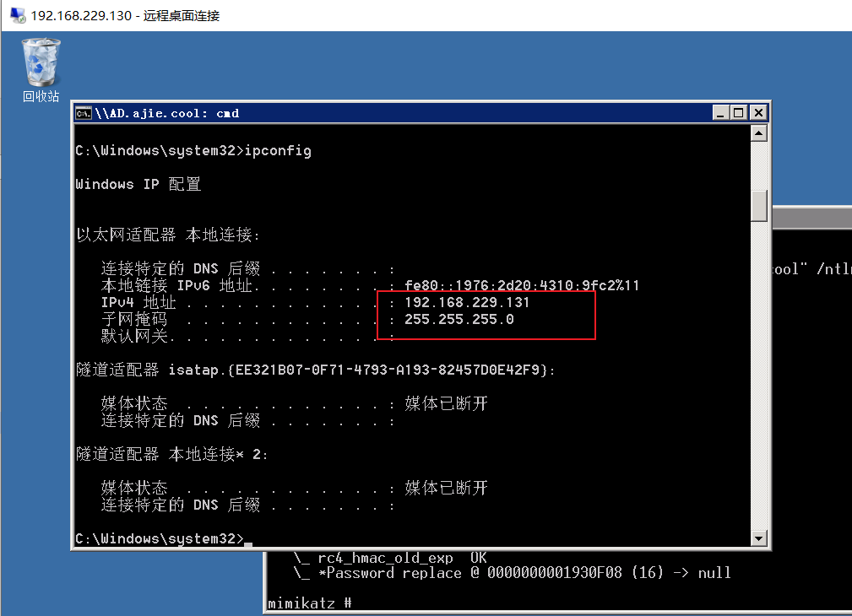Click the subnet mask 255.255.255.0
Viewport: 852px width, 616px height.
click(x=459, y=320)
